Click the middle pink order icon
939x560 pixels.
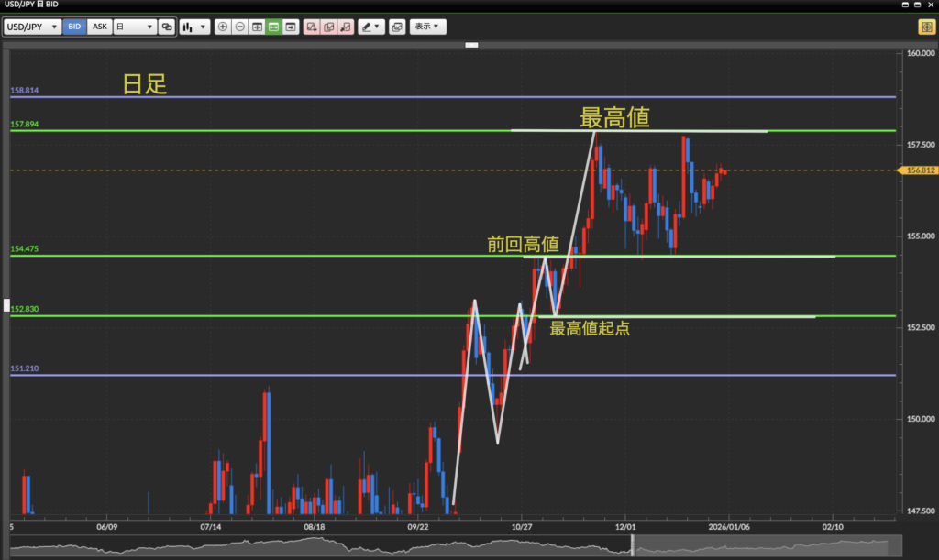click(x=328, y=27)
